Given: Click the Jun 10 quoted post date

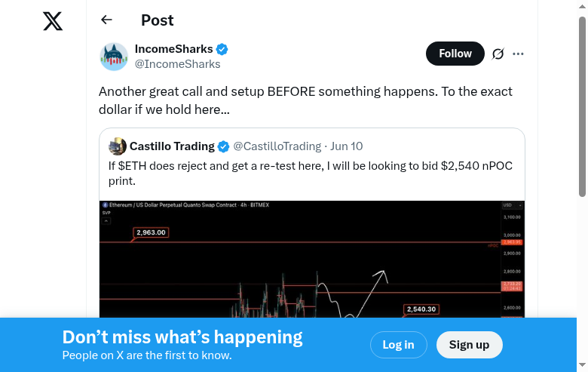Looking at the screenshot, I should [x=347, y=146].
